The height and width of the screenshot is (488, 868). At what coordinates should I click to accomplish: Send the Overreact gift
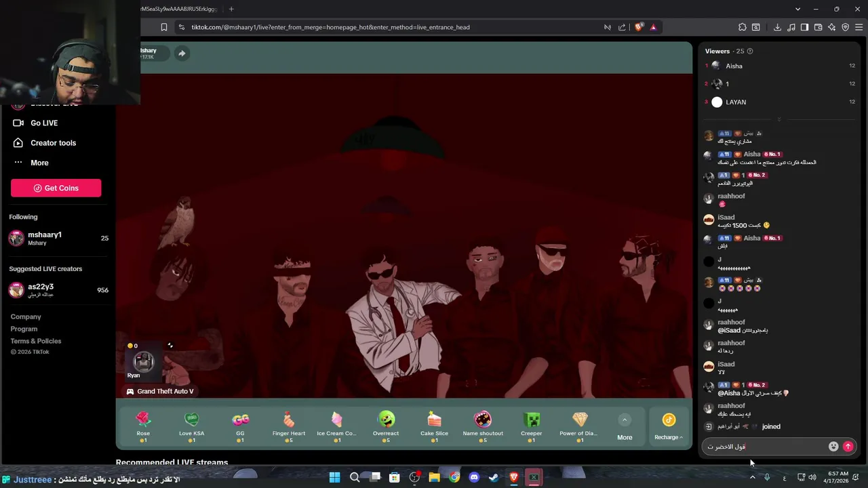coord(386,427)
